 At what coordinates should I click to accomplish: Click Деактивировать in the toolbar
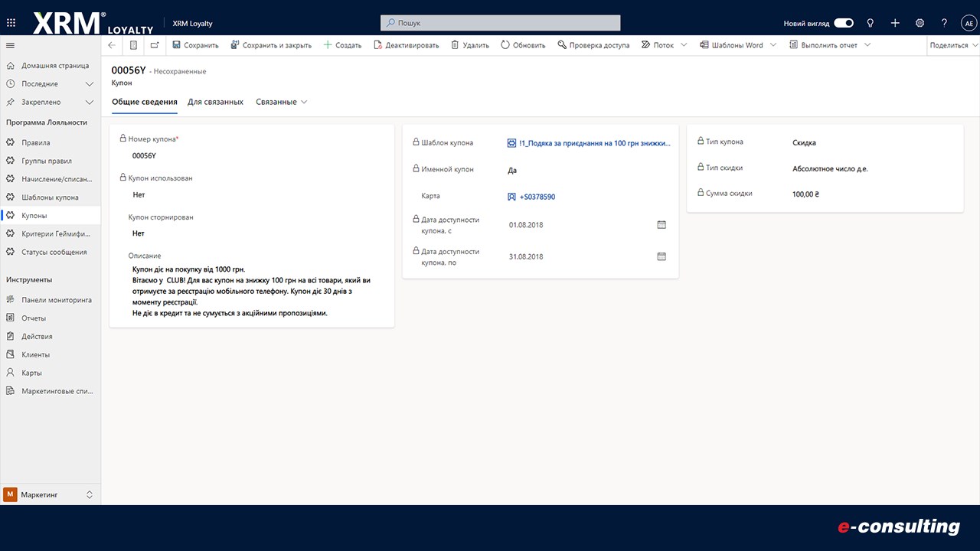[x=406, y=45]
